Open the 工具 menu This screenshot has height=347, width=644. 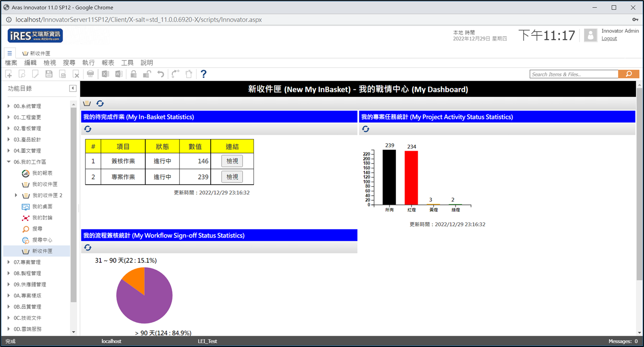(128, 63)
